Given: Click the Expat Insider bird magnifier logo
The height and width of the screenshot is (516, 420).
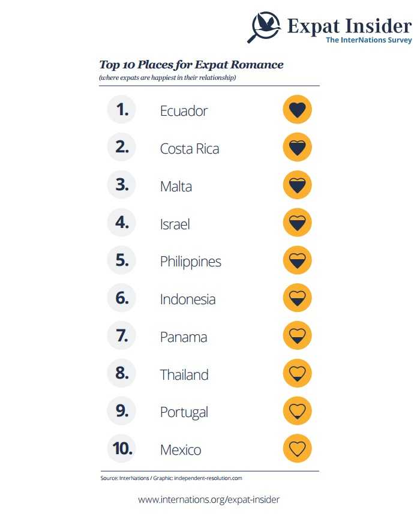Looking at the screenshot, I should click(x=265, y=28).
